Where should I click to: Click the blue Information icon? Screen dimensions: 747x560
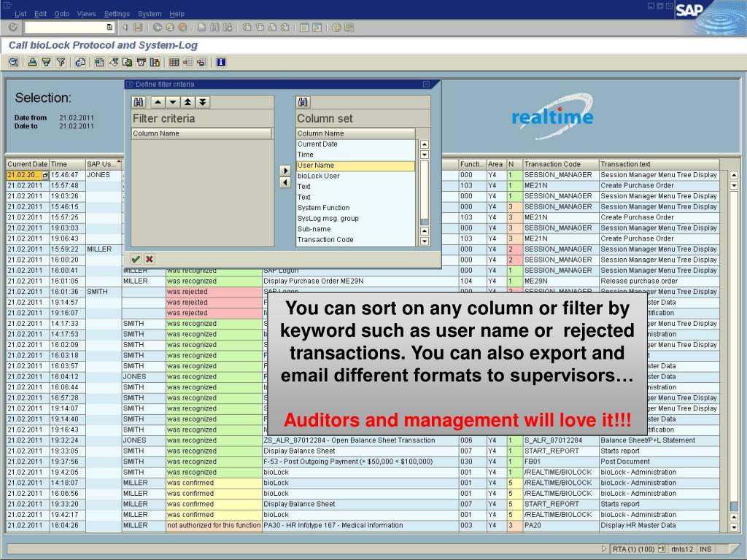[220, 63]
